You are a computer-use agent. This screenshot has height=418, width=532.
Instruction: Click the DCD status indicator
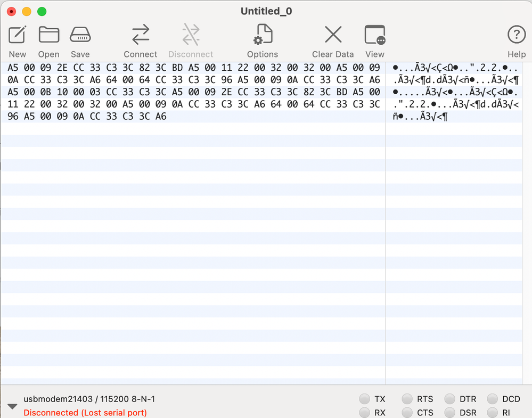(491, 398)
